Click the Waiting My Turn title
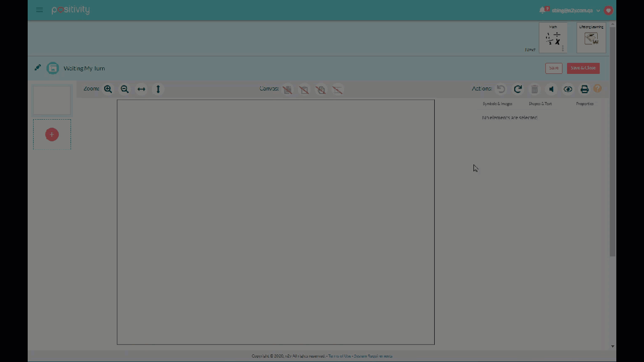 pyautogui.click(x=84, y=68)
